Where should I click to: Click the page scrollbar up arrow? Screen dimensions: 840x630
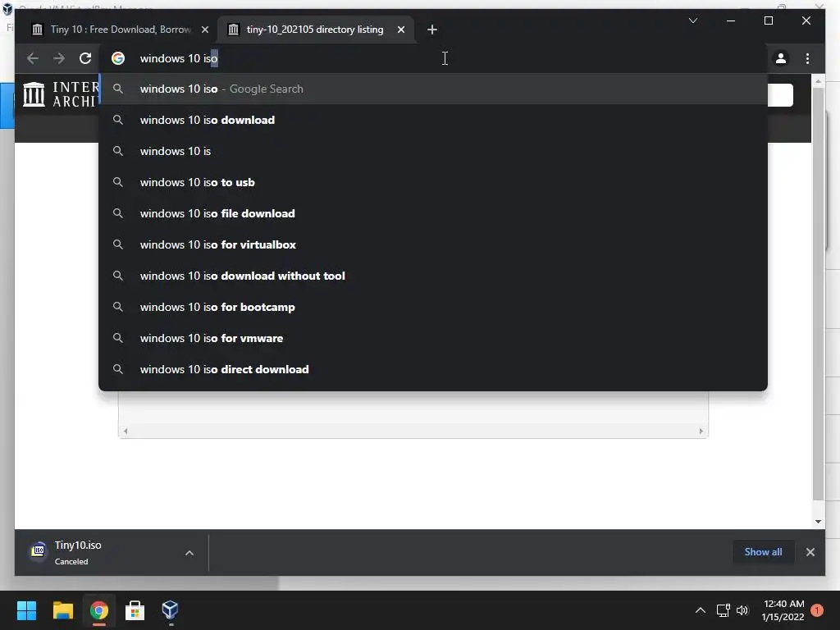[x=818, y=81]
